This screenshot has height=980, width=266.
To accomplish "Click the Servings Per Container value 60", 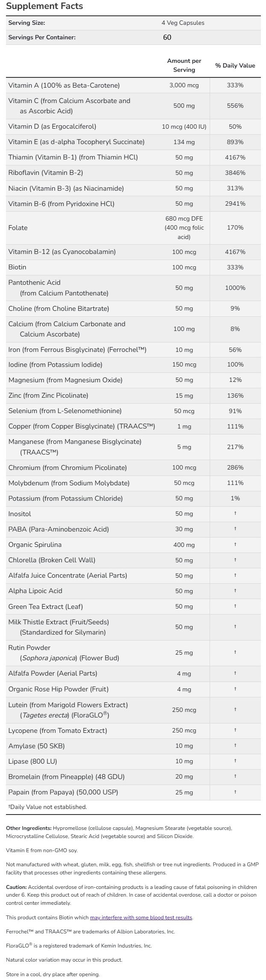I will click(167, 38).
